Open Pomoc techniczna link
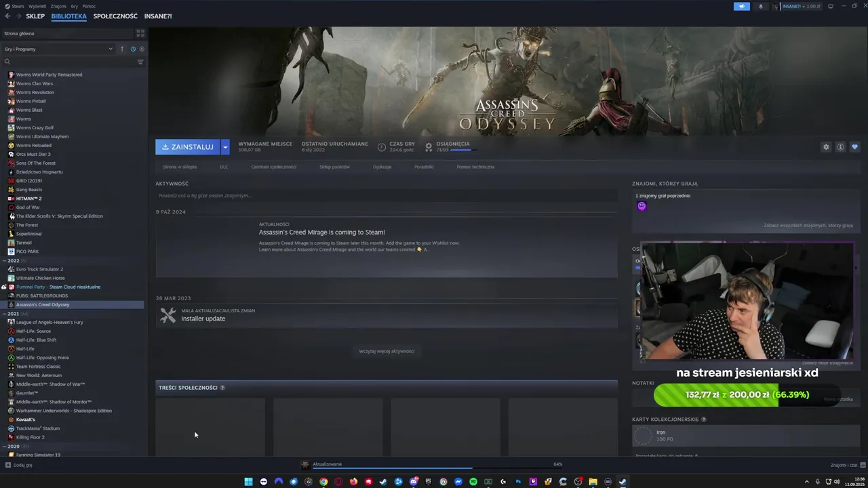868x488 pixels. point(475,167)
